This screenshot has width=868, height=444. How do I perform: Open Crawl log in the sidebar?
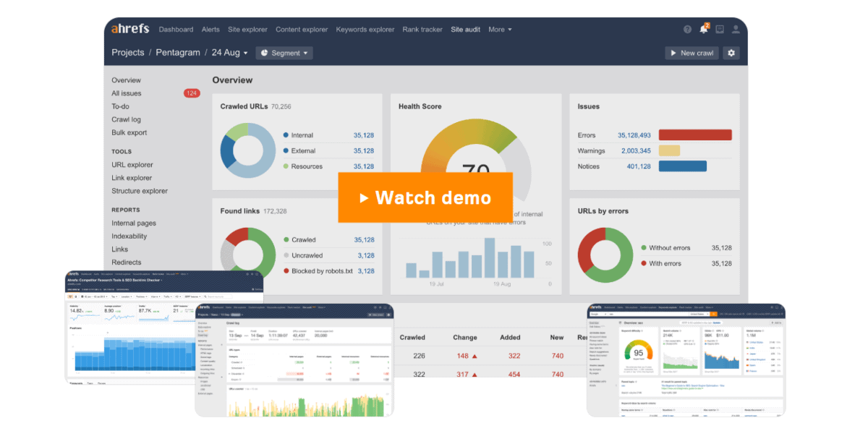pyautogui.click(x=126, y=119)
